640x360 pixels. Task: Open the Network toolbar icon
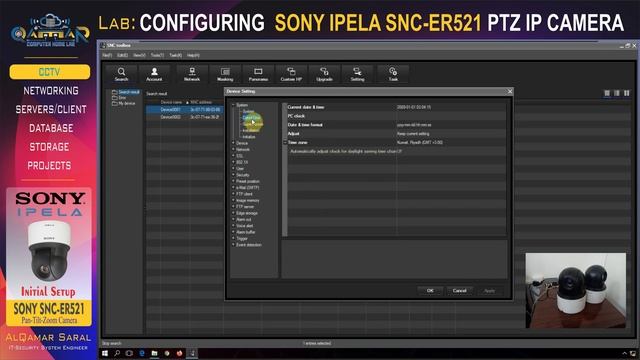192,74
